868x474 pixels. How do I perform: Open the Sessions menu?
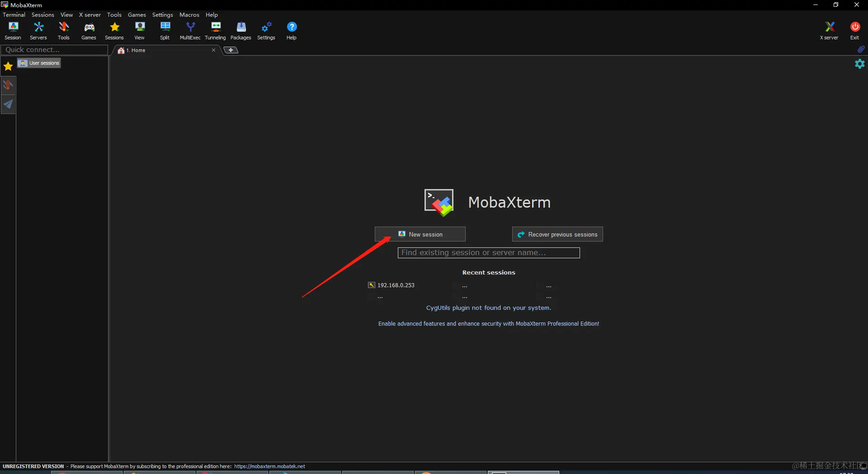click(43, 15)
